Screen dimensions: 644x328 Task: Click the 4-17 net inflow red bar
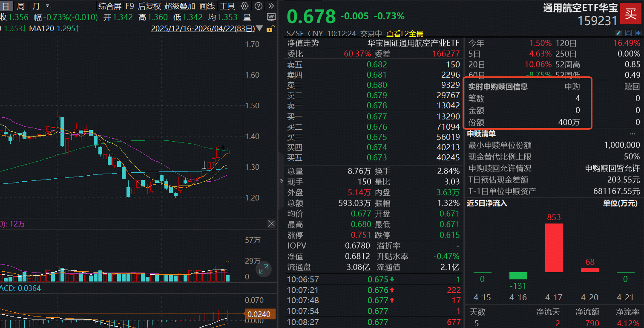[x=554, y=247]
